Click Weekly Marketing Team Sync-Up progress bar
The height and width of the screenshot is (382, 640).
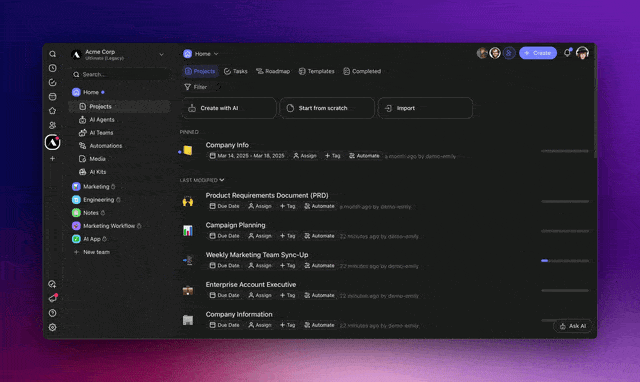[565, 260]
